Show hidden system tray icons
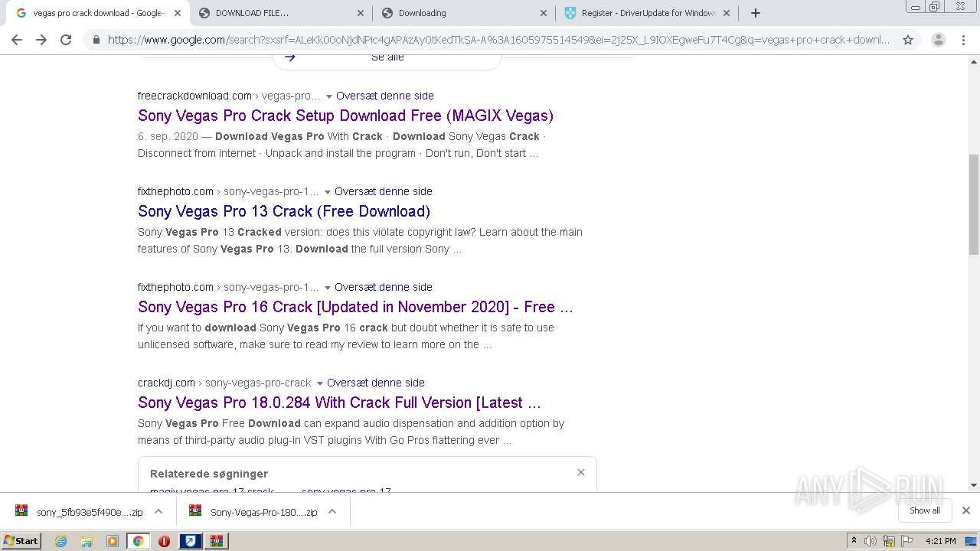 tap(854, 541)
